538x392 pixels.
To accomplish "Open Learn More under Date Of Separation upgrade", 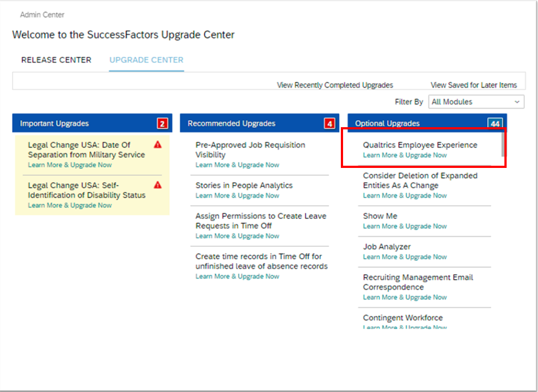I will coord(69,165).
